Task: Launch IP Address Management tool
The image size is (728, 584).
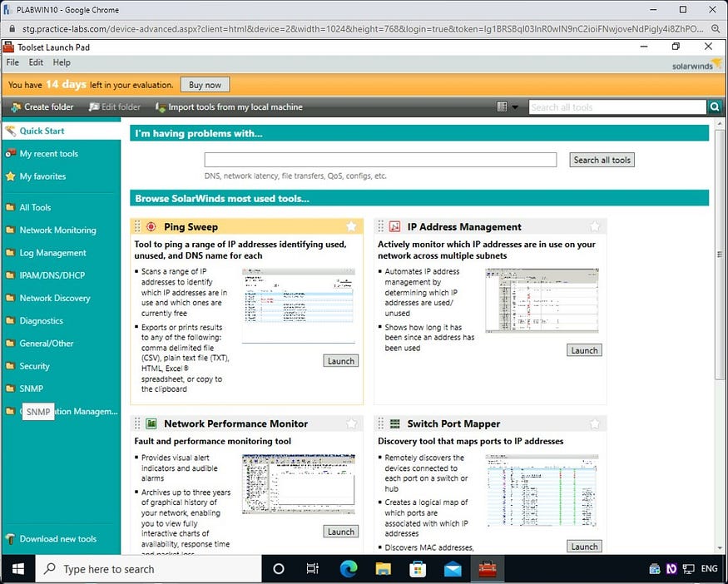Action: (584, 350)
